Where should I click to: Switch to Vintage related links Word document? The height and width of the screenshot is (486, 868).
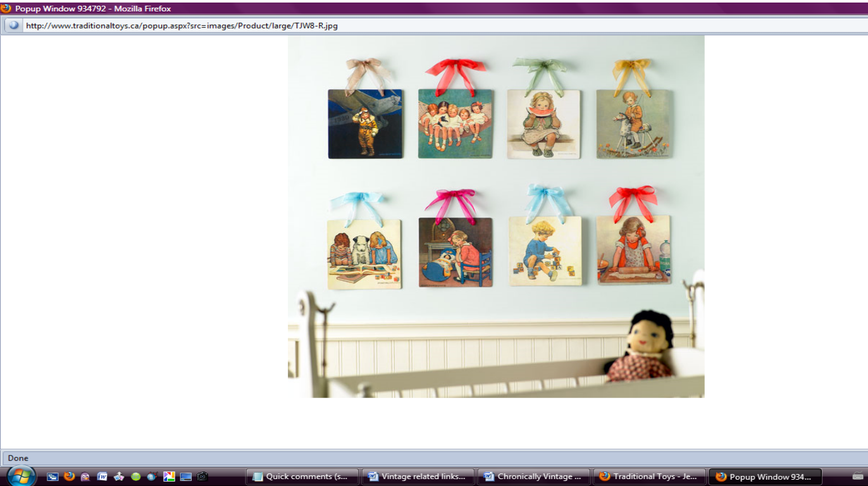coord(418,477)
